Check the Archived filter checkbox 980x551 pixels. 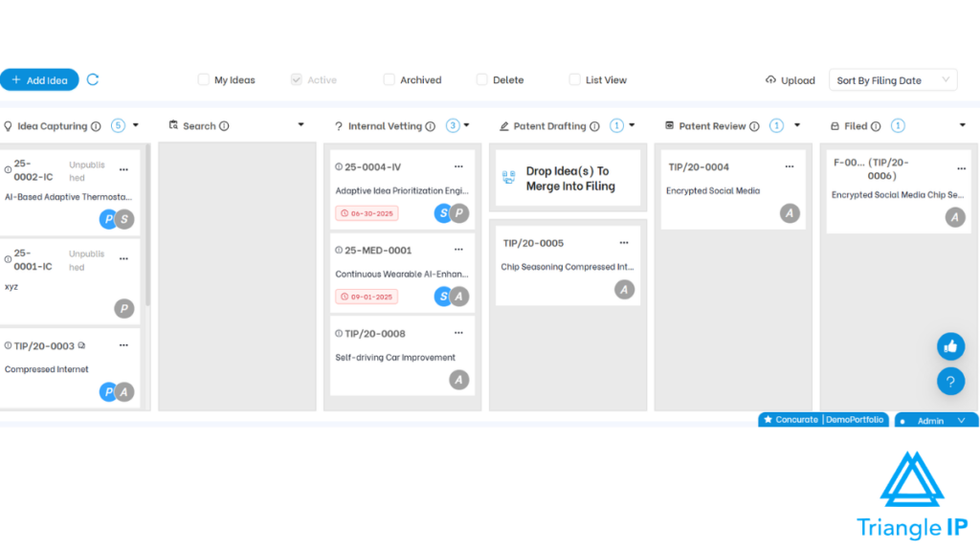pyautogui.click(x=389, y=79)
